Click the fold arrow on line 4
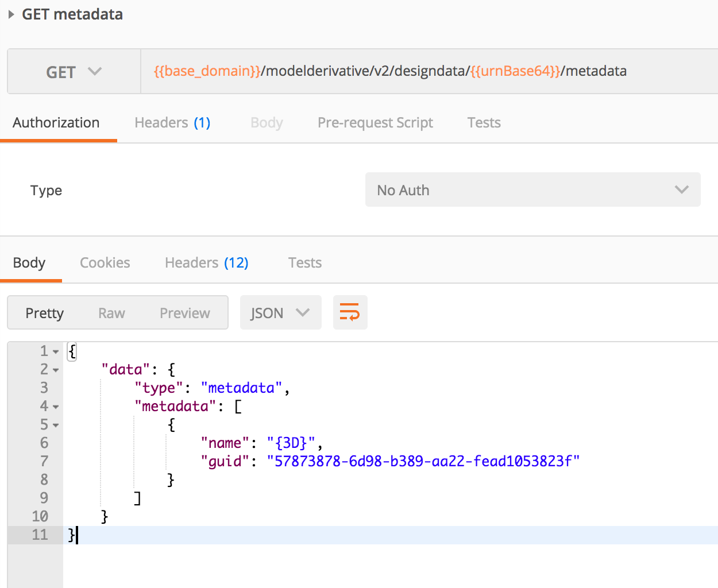 point(55,406)
